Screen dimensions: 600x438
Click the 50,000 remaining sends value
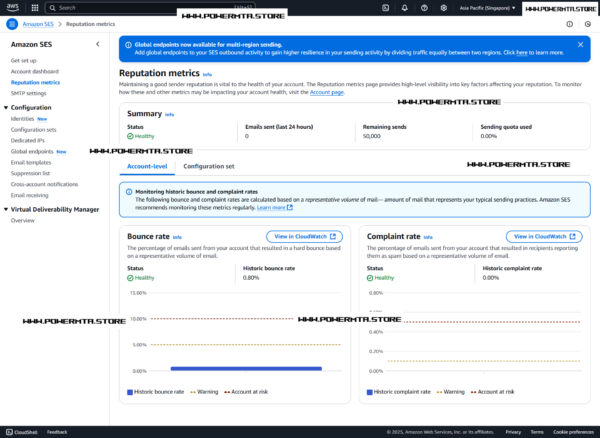[372, 136]
